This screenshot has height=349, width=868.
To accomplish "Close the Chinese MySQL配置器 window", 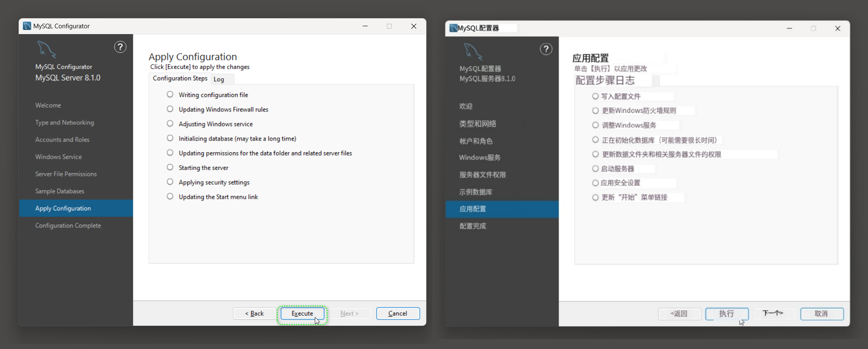I will pos(838,28).
